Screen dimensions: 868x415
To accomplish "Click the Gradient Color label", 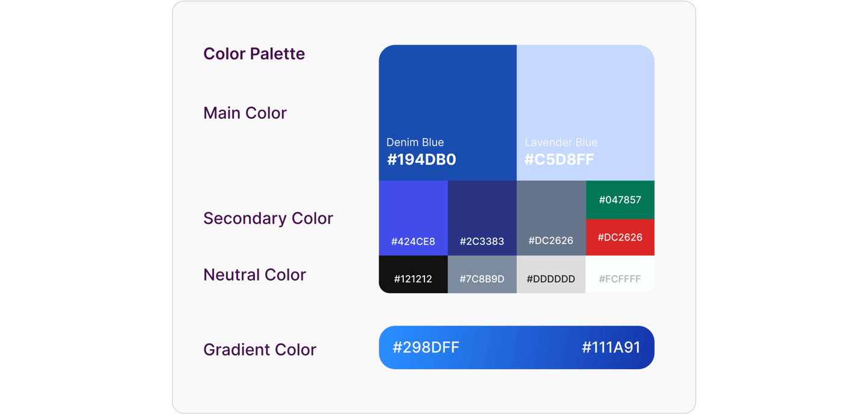I will [x=260, y=349].
